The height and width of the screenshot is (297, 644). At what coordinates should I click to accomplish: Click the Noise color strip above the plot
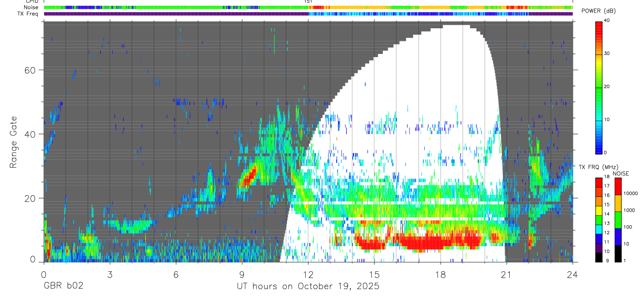pos(308,7)
